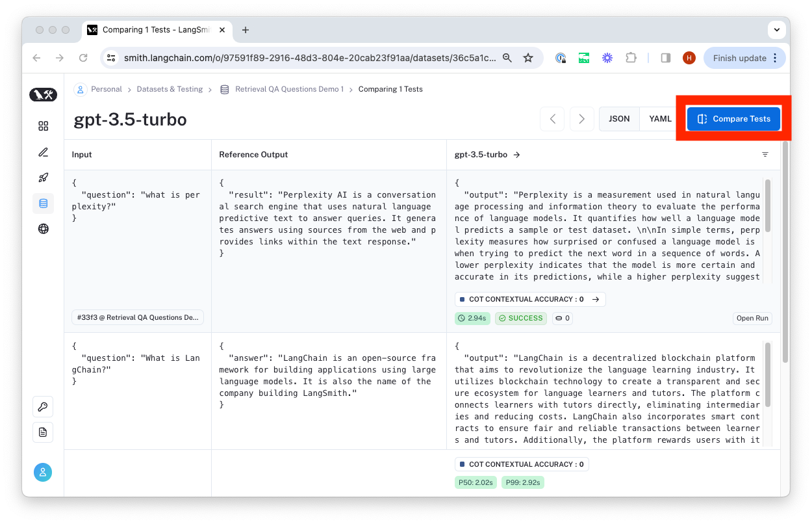Click the "What is LangChain?" input cell
Image resolution: width=812 pixels, height=524 pixels.
pyautogui.click(x=138, y=391)
